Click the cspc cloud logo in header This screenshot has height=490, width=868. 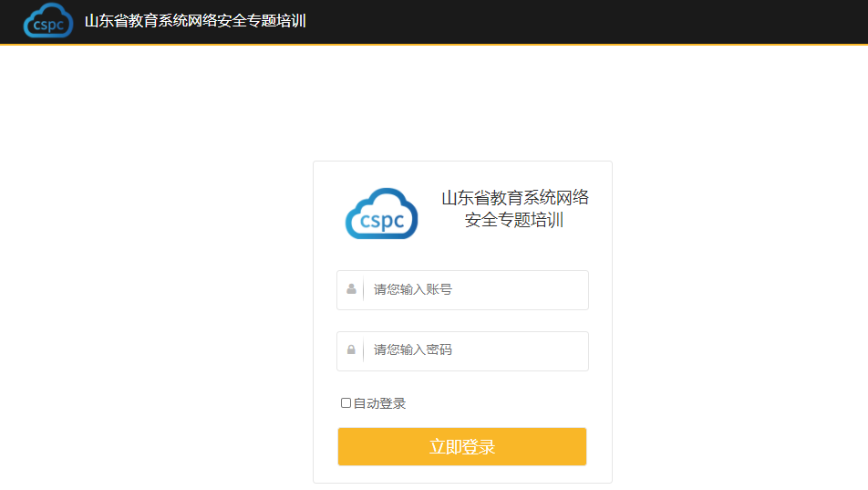click(48, 20)
